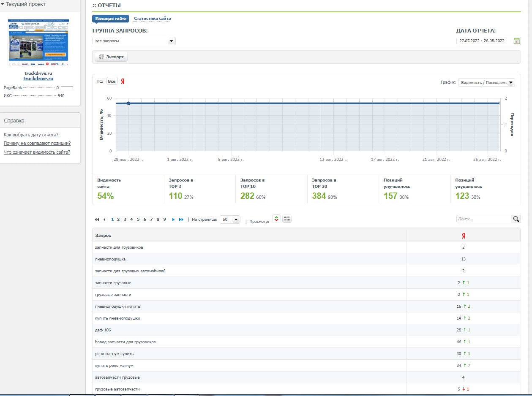Screen dimensions: 532x396
Task: Open the График type dropdown
Action: pos(486,82)
